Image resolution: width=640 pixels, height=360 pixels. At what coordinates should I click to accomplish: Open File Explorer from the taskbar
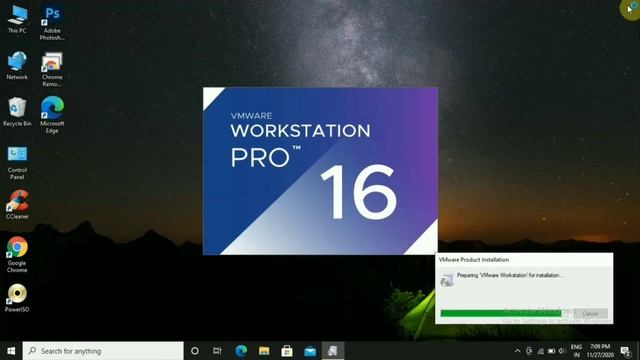coord(264,351)
